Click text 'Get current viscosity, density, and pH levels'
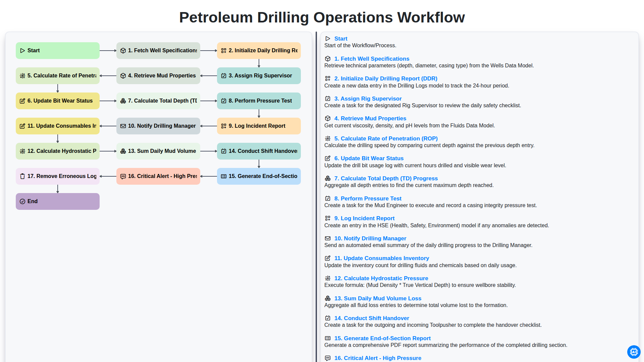The image size is (644, 362). coord(377,125)
